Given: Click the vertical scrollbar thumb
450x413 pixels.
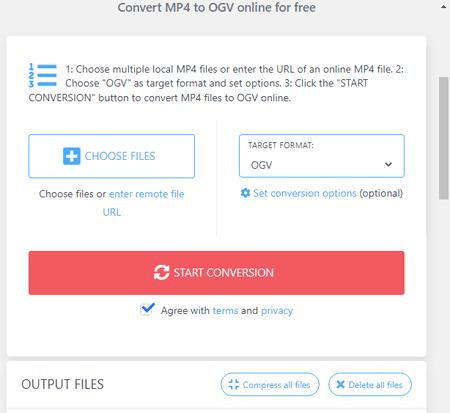Looking at the screenshot, I should pyautogui.click(x=444, y=138).
